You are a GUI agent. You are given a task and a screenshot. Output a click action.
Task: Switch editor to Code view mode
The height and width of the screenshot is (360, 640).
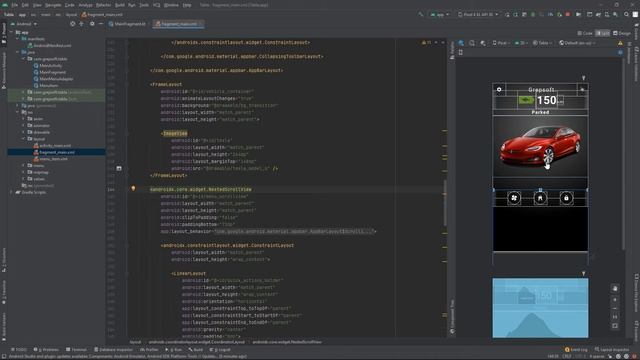click(x=585, y=33)
